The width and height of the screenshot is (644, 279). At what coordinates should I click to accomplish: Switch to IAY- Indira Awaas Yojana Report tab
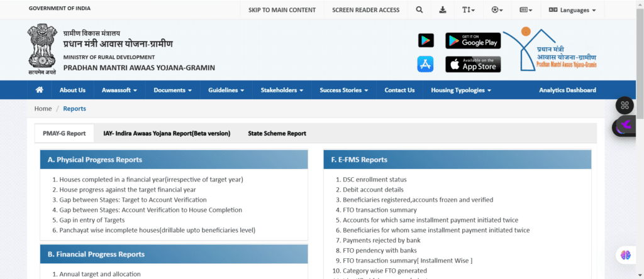(x=167, y=133)
